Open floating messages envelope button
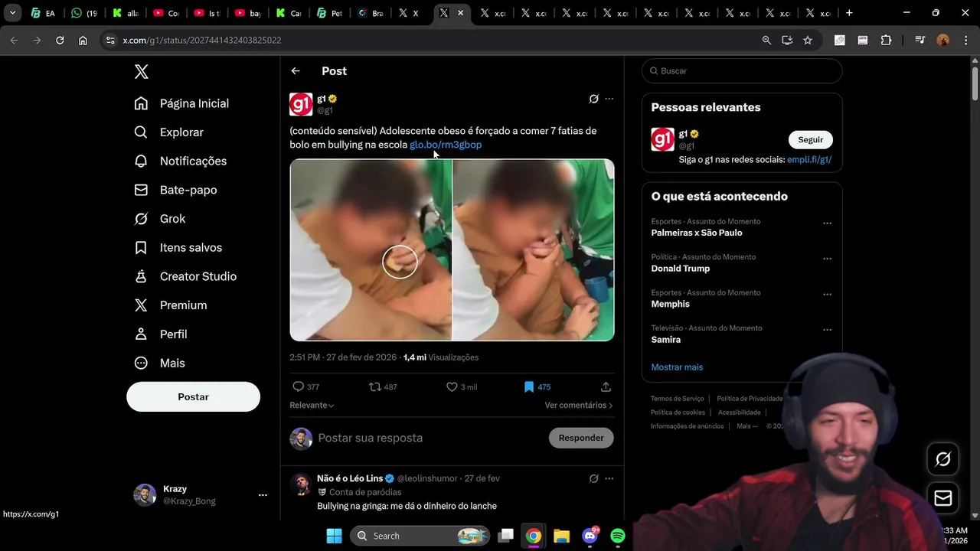Screen dimensions: 980x551 (x=943, y=499)
